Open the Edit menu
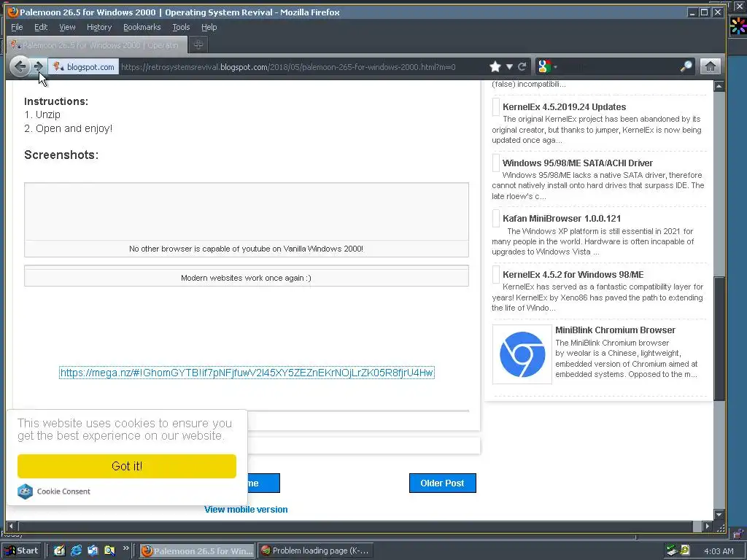This screenshot has width=747, height=560. pyautogui.click(x=41, y=27)
